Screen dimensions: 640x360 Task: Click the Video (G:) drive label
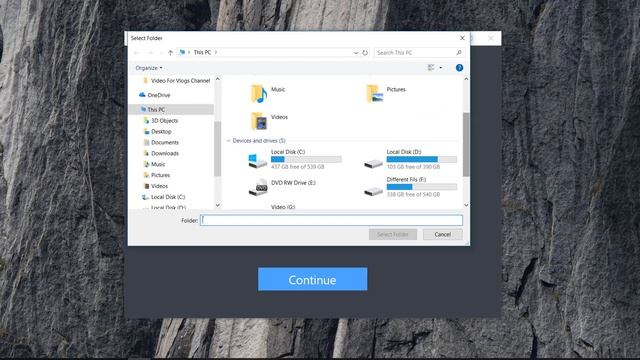pos(283,207)
